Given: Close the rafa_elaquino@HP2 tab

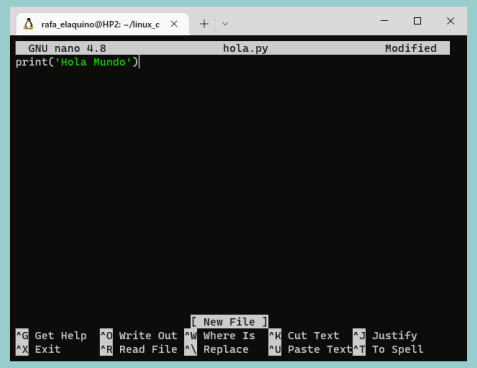Looking at the screenshot, I should pos(174,24).
